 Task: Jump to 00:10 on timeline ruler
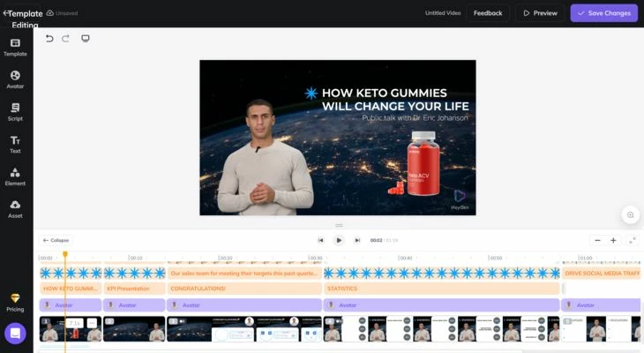(135, 258)
